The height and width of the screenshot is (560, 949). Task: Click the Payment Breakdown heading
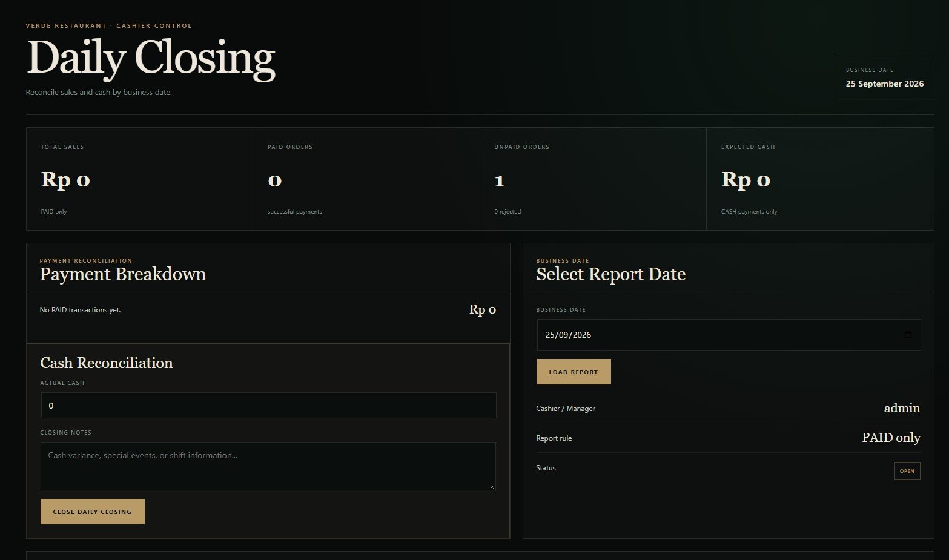tap(123, 274)
